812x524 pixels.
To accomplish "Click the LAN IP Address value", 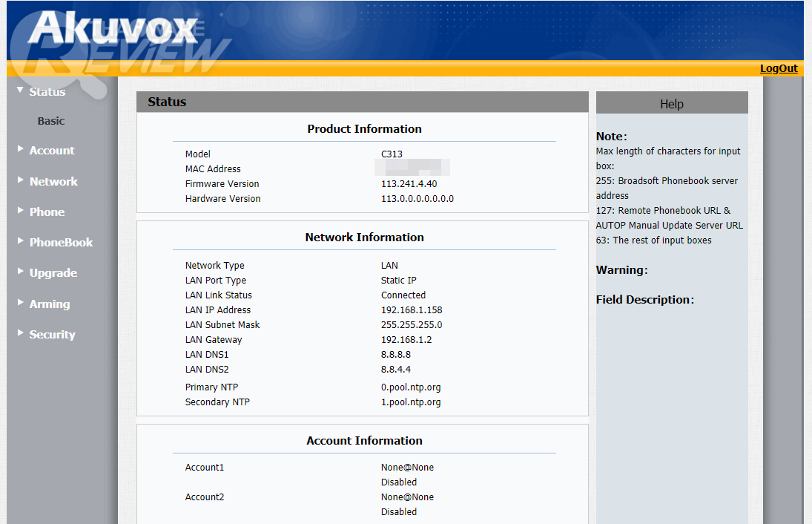I will point(412,310).
